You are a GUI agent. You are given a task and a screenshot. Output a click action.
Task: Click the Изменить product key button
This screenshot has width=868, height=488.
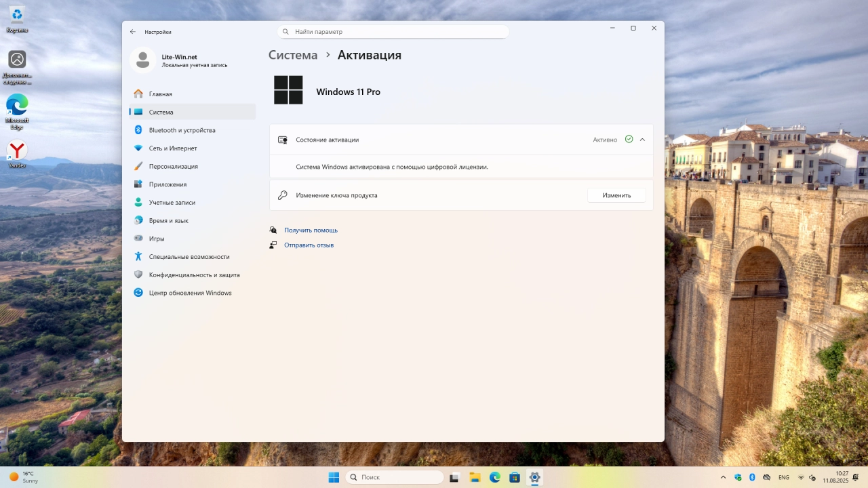616,195
